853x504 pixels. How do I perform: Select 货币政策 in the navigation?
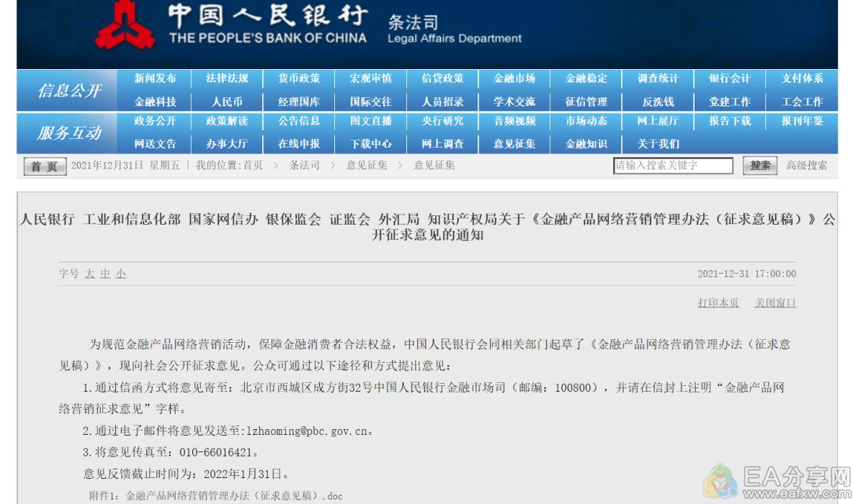point(299,78)
